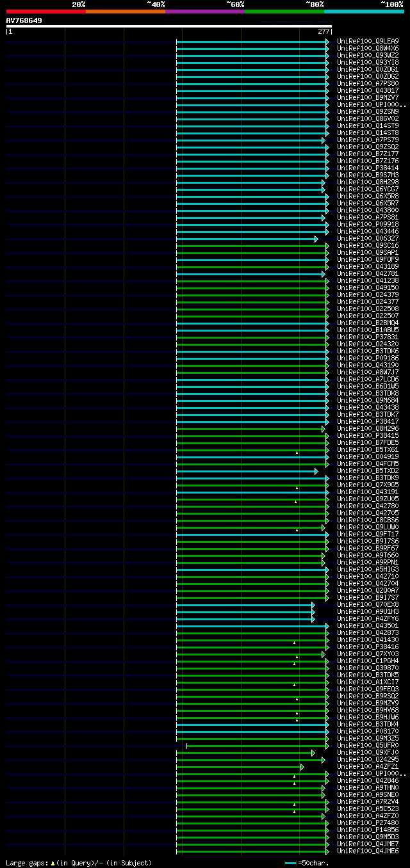Open hit UniRef100_B7Z177
Screen dimensions: 410x868
pyautogui.click(x=368, y=154)
